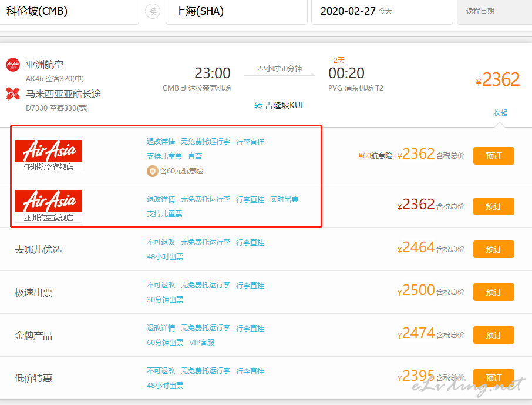Click the shield icon next to 含60元航意险
Image resolution: width=532 pixels, height=405 pixels.
(x=152, y=171)
